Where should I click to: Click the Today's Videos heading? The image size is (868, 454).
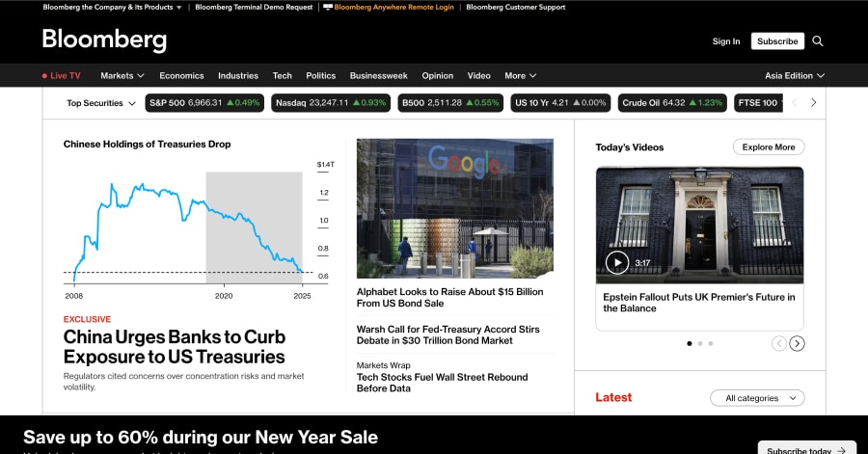coord(630,147)
